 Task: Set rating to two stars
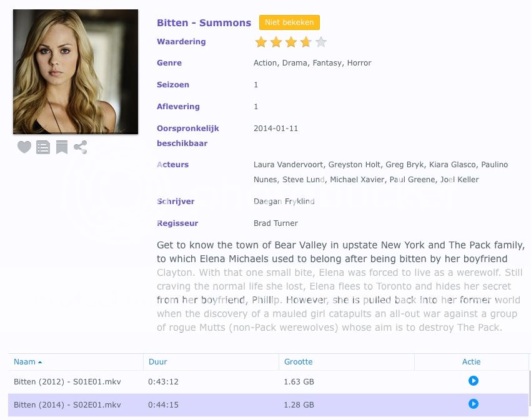276,42
